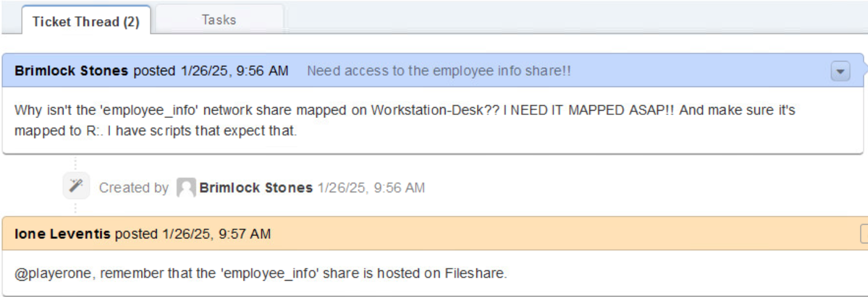Image resolution: width=868 pixels, height=297 pixels.
Task: Click post title 'Need access to the employee info share!!'
Action: coord(438,71)
